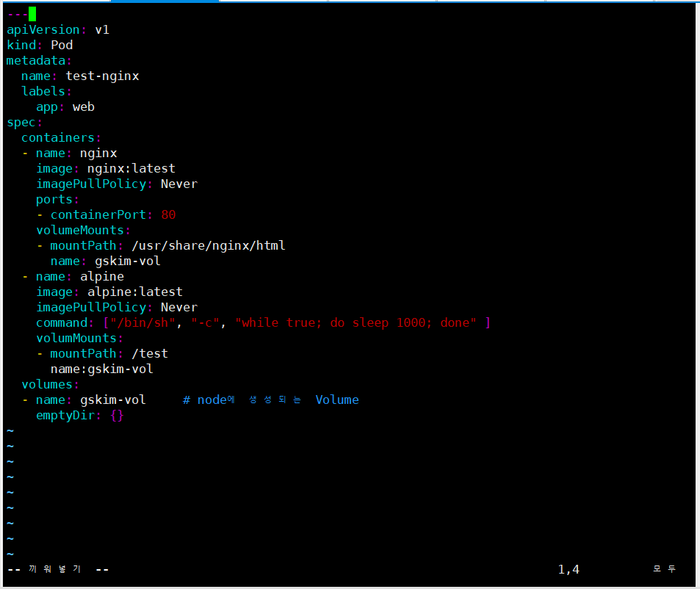Click the 'emptyDir' key
This screenshot has height=589, width=700.
coord(65,416)
